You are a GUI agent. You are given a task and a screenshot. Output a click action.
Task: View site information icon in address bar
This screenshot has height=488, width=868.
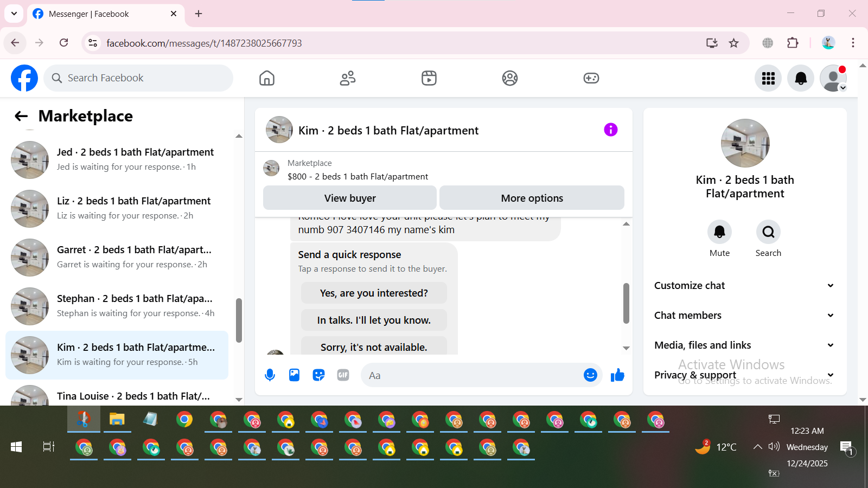(93, 43)
